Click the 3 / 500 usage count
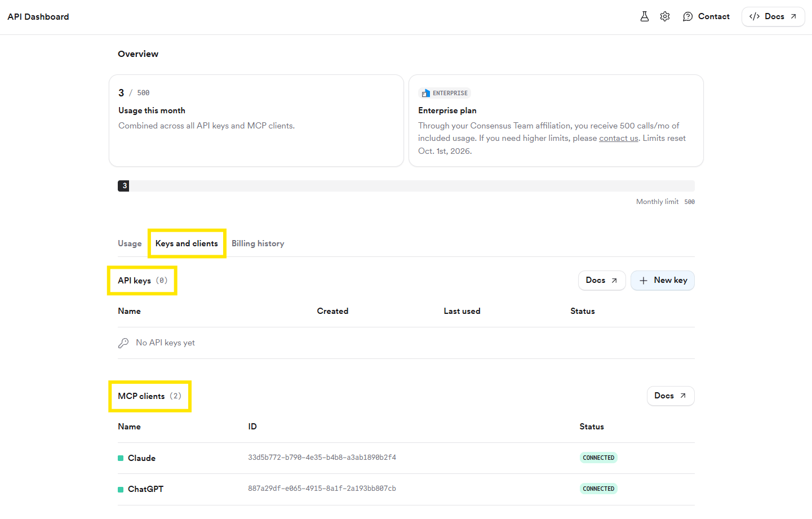Viewport: 812px width, 519px height. pos(134,93)
